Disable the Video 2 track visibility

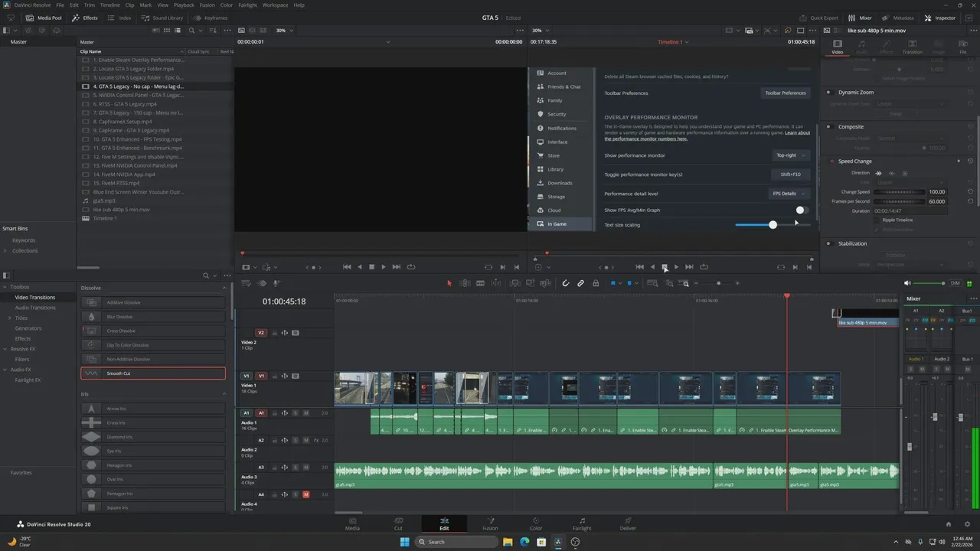[x=296, y=333]
